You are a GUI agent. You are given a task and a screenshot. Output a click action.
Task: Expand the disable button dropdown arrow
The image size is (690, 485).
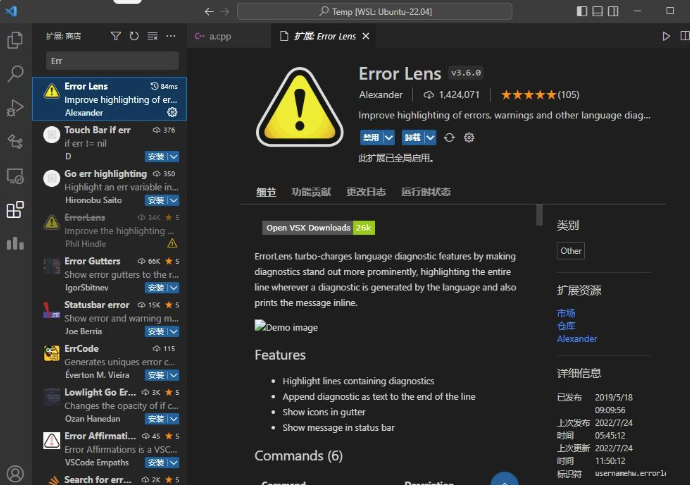click(389, 138)
